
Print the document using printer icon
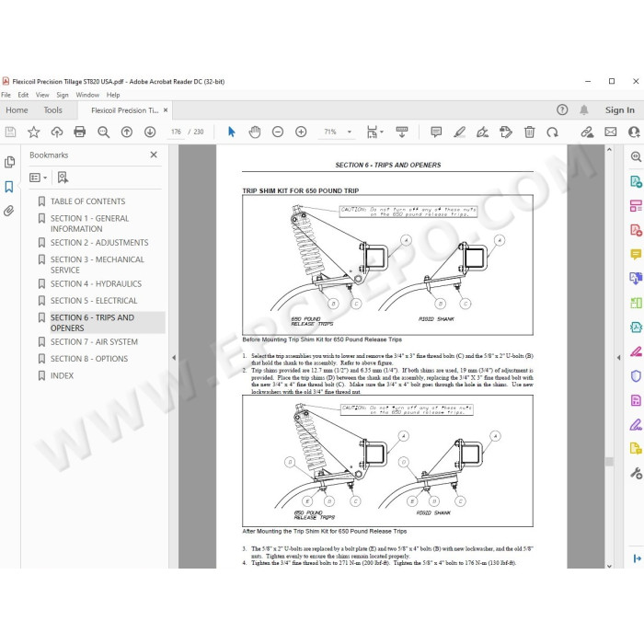click(x=80, y=132)
